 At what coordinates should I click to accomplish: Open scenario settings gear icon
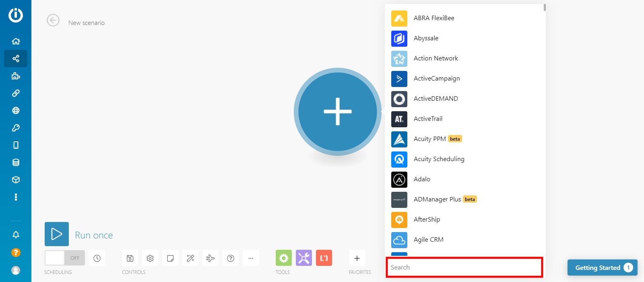click(x=150, y=258)
